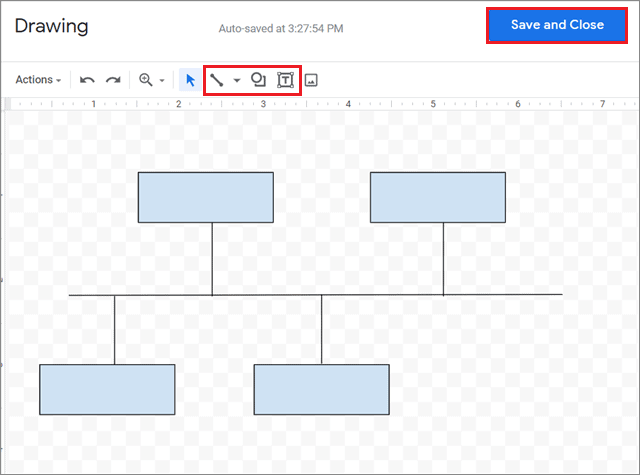Select vertical line below top-right rectangle
Screen dimensions: 640x475
pos(444,258)
